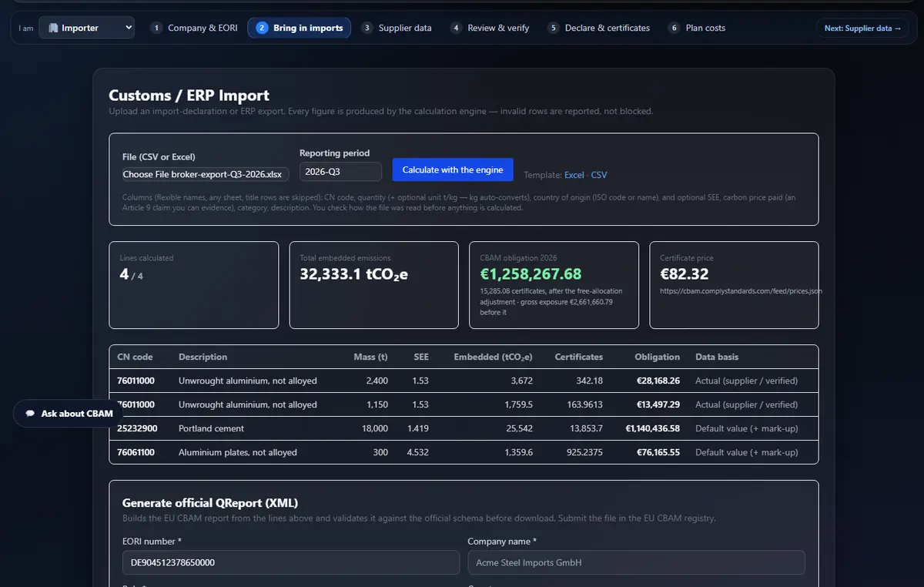Download the CSV template
The width and height of the screenshot is (924, 587).
(599, 175)
